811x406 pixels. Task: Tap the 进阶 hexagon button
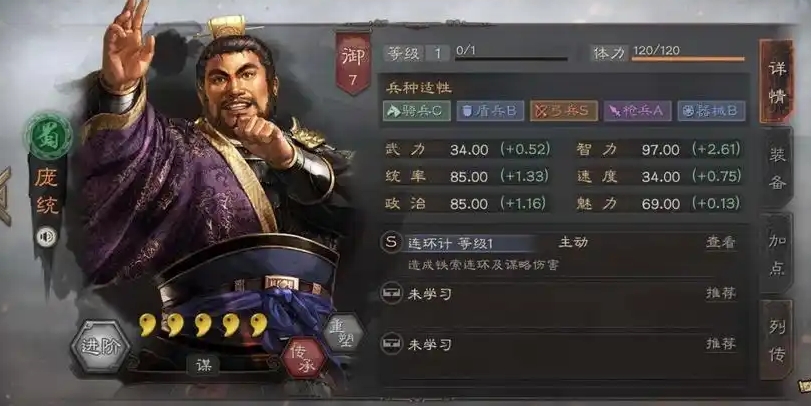[100, 346]
